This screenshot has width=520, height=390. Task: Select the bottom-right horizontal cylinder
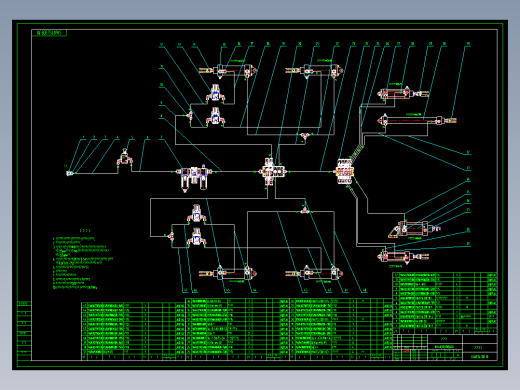pos(403,257)
